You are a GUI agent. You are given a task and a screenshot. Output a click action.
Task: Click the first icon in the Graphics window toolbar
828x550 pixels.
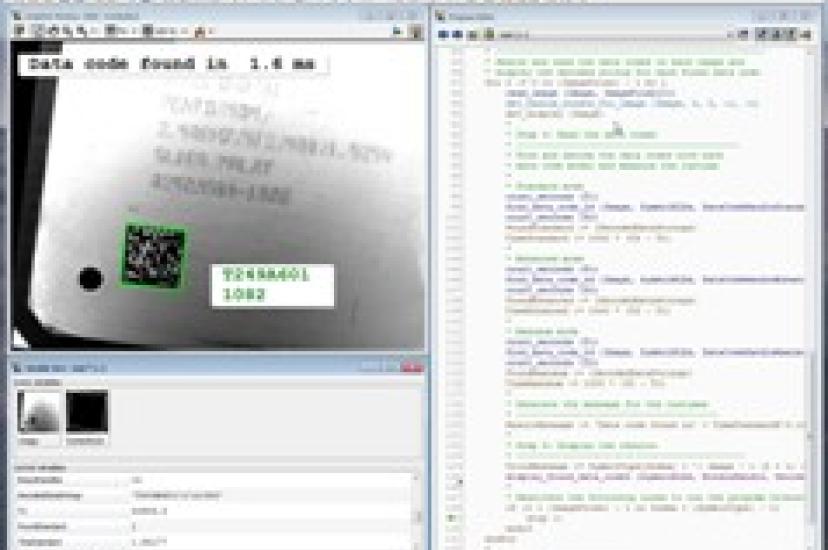(20, 31)
